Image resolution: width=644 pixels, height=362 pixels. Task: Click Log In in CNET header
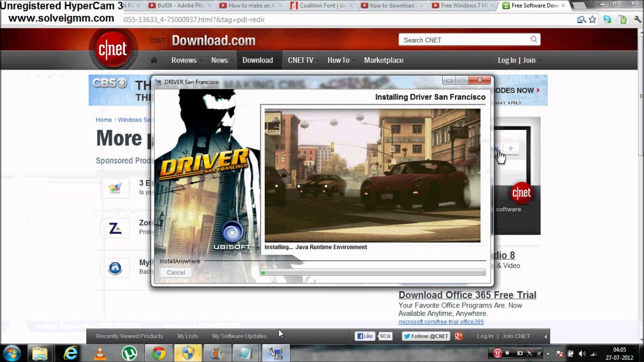[507, 60]
